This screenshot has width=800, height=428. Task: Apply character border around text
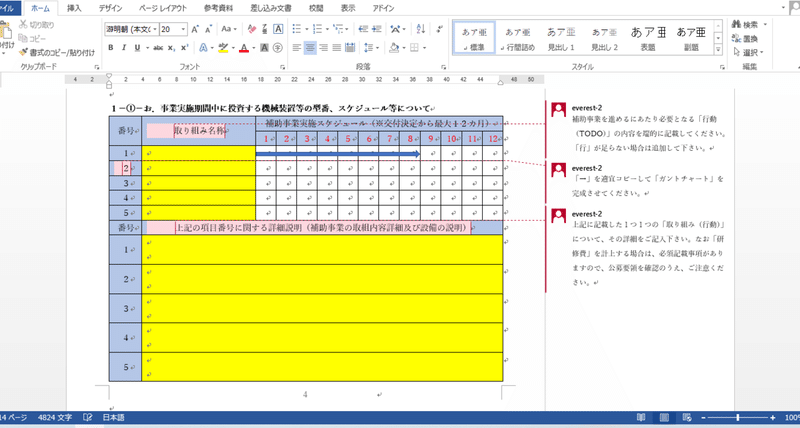tap(278, 29)
